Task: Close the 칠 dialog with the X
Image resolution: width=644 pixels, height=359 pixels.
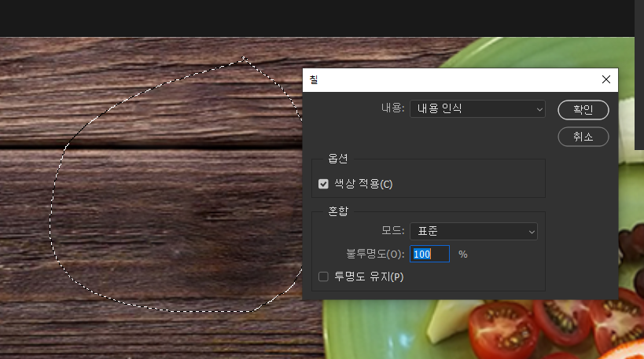Action: (x=606, y=79)
